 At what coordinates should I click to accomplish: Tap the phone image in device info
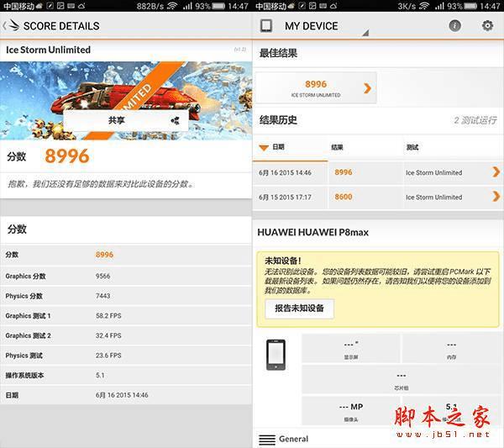[276, 355]
